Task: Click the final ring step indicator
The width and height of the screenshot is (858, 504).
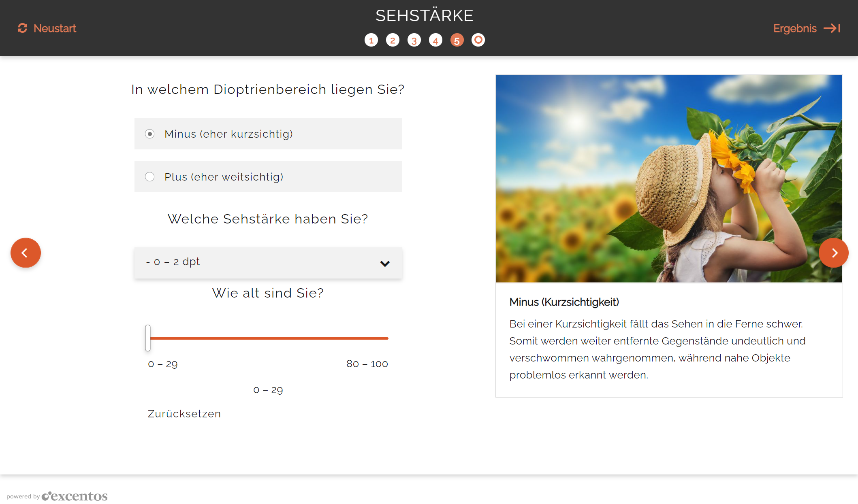Action: pos(478,40)
